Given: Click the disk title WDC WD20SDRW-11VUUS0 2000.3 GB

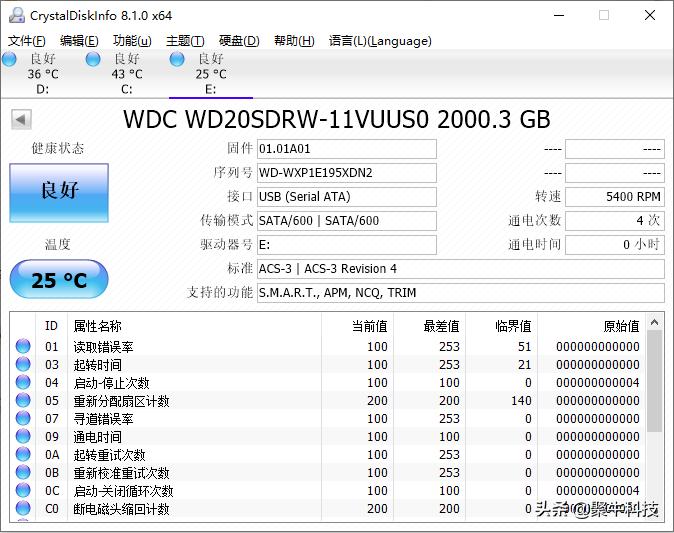Looking at the screenshot, I should [337, 119].
